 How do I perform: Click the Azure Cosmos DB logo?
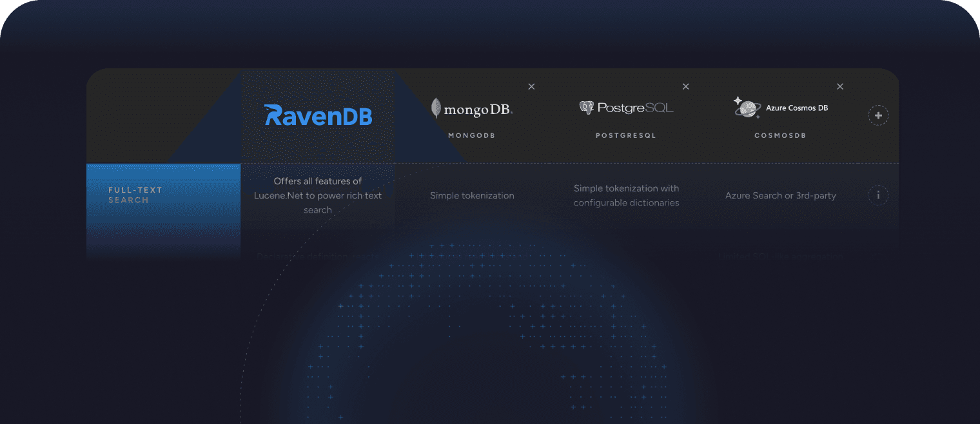[780, 108]
